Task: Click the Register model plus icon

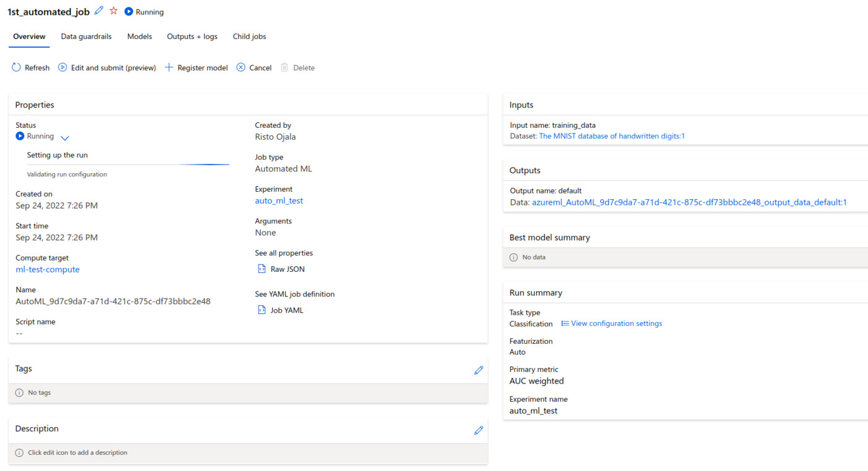Action: click(x=169, y=68)
